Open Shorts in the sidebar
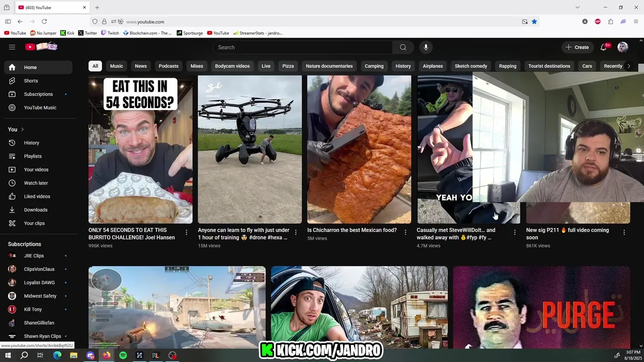The width and height of the screenshot is (644, 362). click(38, 81)
